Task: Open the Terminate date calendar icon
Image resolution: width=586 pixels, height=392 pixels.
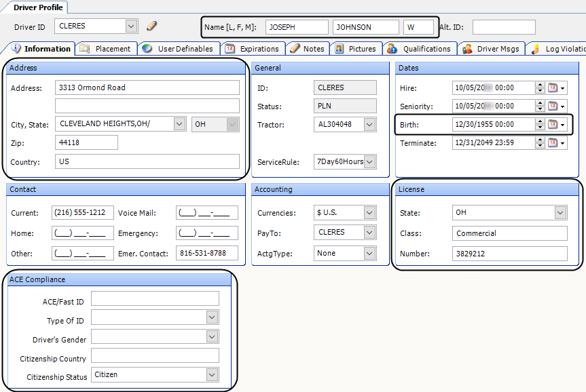Action: (x=553, y=143)
